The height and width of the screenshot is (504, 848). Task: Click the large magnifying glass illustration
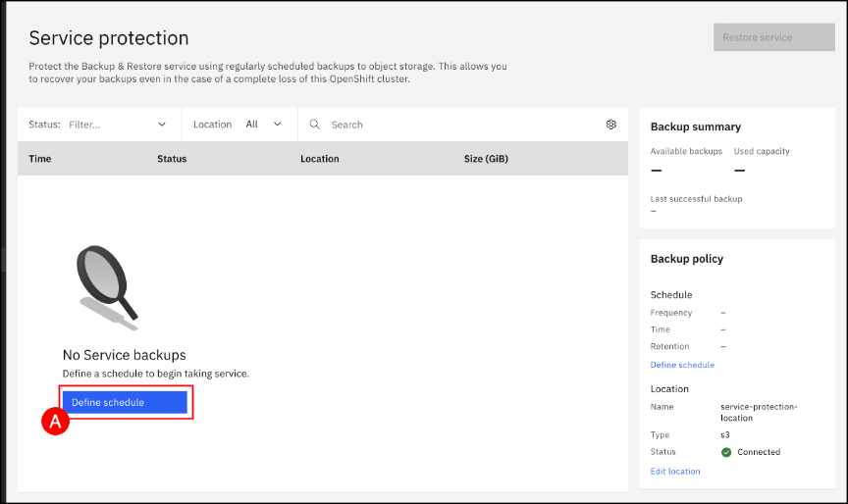coord(106,283)
